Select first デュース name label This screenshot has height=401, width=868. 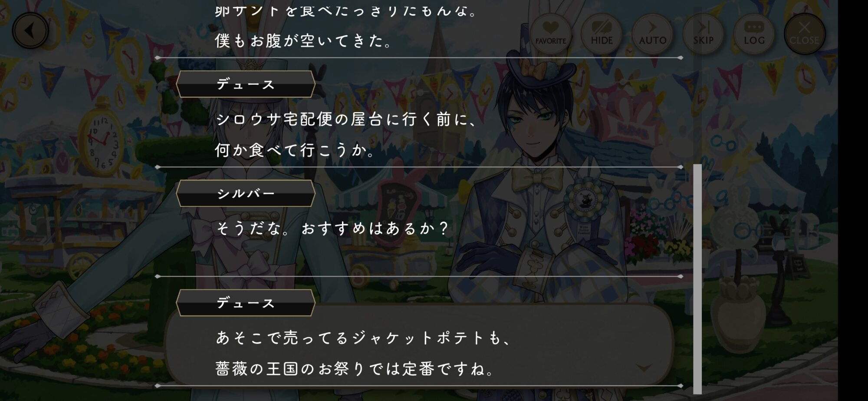(x=246, y=84)
